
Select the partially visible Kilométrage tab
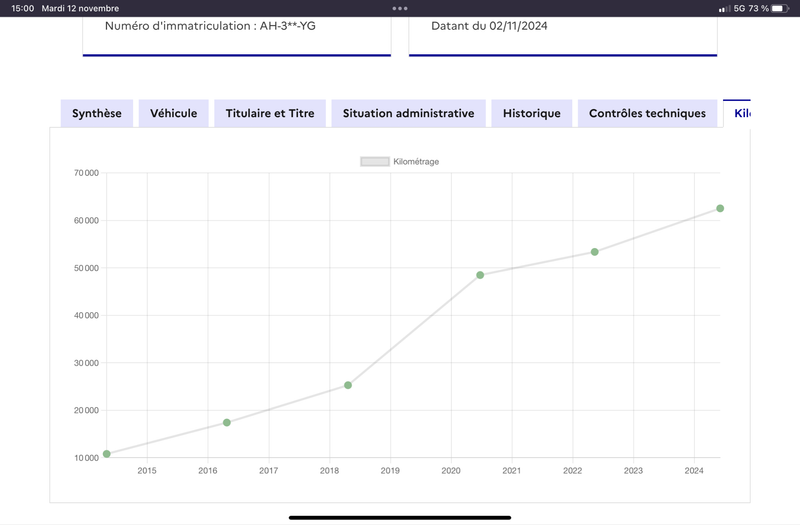(x=737, y=113)
